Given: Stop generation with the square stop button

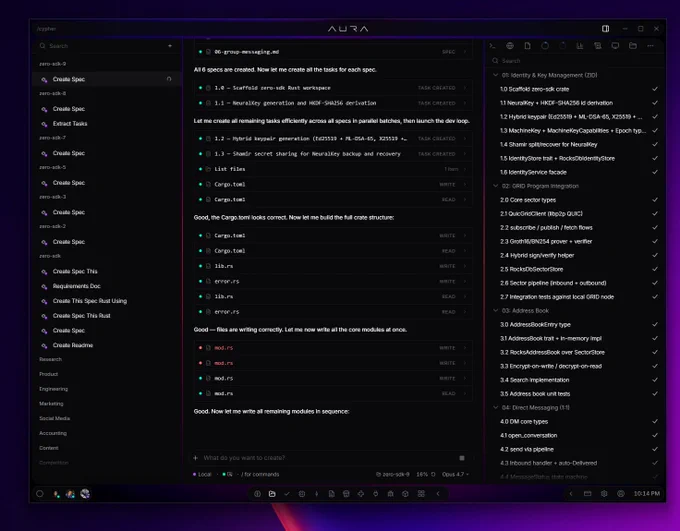Looking at the screenshot, I should (462, 458).
